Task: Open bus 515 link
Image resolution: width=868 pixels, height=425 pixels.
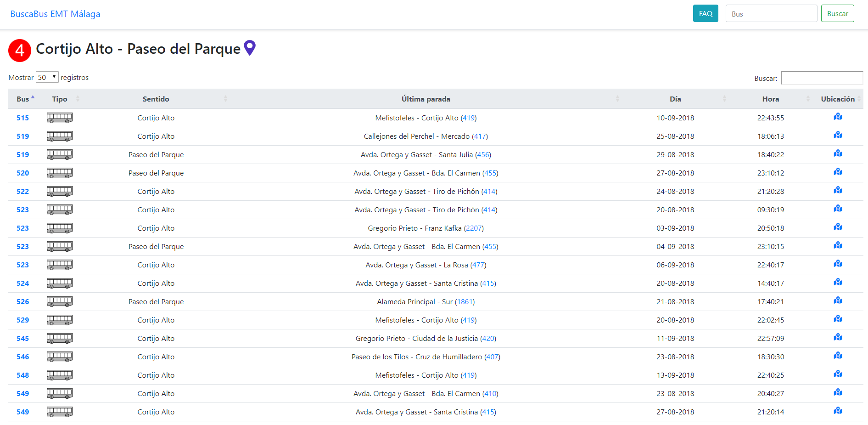Action: click(x=23, y=118)
